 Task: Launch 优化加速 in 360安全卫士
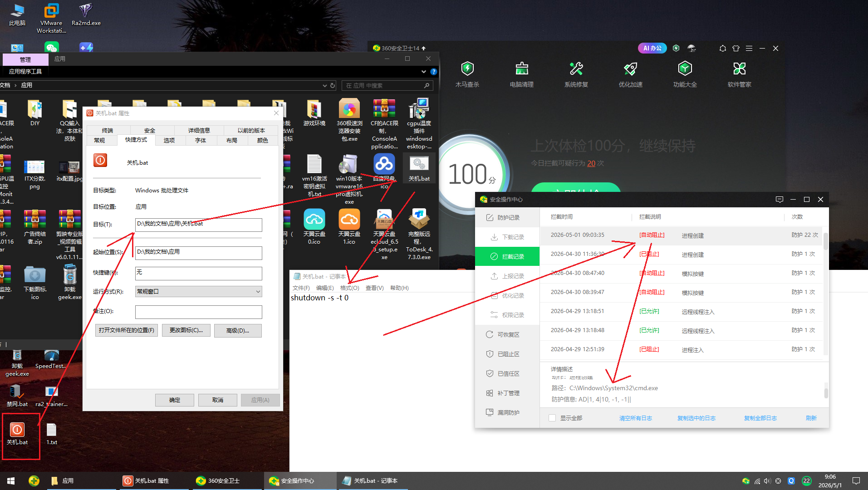pyautogui.click(x=631, y=74)
